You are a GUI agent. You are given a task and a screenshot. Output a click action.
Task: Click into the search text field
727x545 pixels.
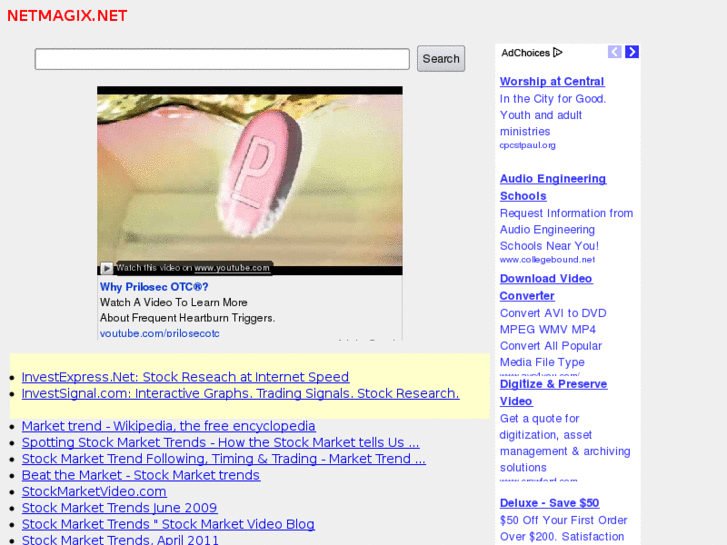[222, 59]
